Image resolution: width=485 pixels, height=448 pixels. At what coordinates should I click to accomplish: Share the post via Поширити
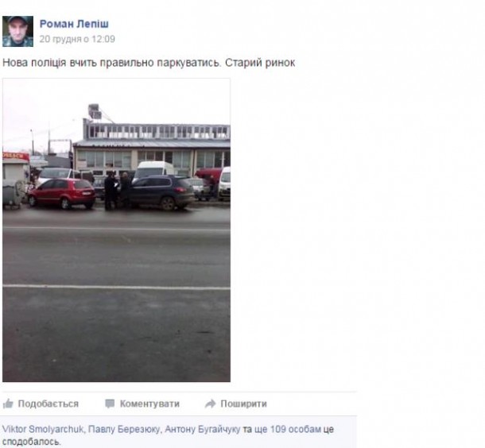(x=243, y=404)
